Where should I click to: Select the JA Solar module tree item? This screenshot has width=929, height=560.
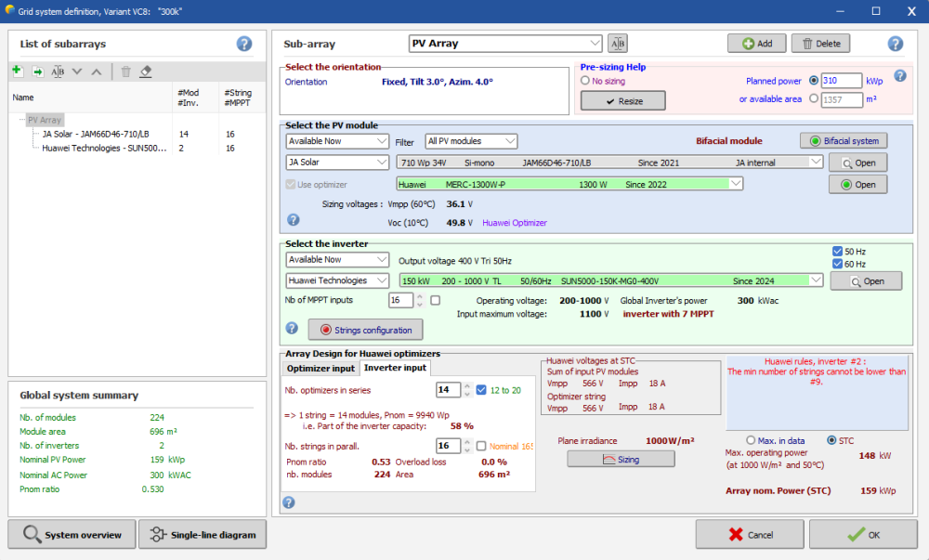coord(96,134)
